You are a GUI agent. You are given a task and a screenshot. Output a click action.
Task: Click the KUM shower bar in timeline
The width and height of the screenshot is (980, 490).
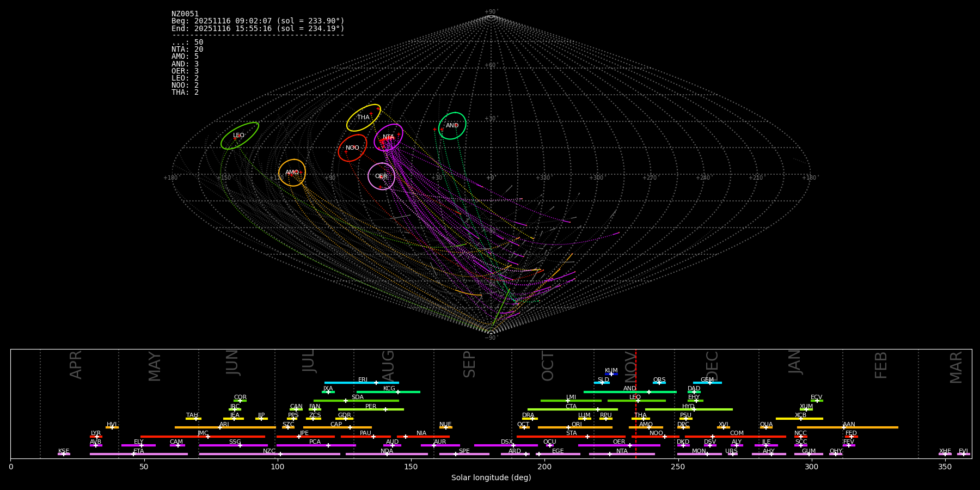(611, 374)
